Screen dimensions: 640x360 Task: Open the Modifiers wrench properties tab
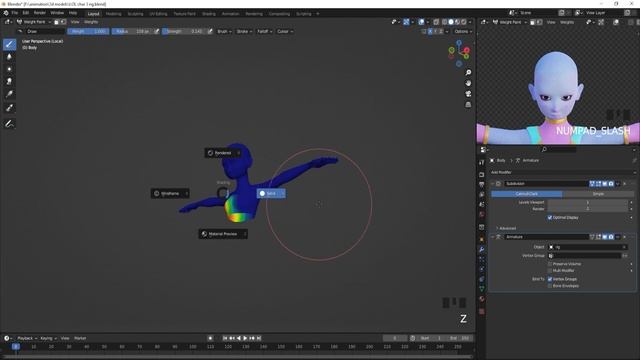(x=482, y=249)
